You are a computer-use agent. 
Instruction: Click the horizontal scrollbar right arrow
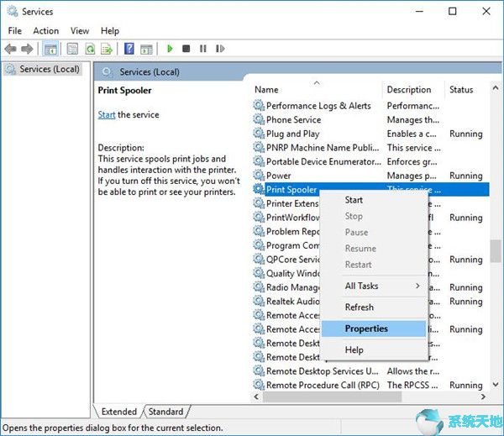pos(483,397)
